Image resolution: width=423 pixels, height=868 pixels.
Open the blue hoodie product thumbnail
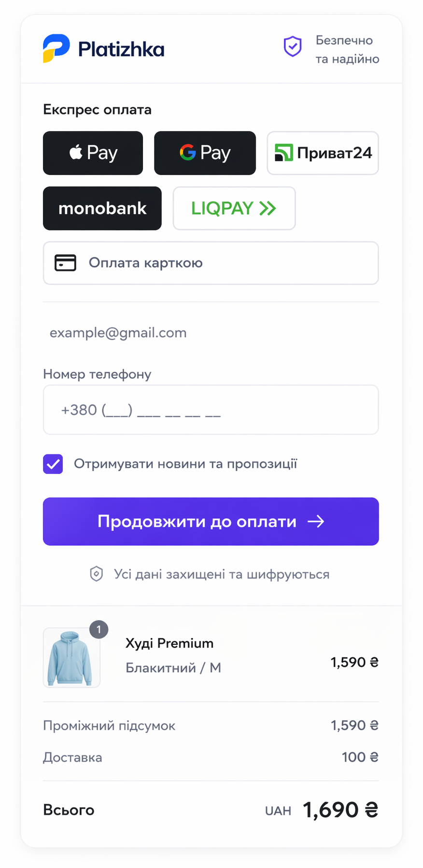[71, 658]
